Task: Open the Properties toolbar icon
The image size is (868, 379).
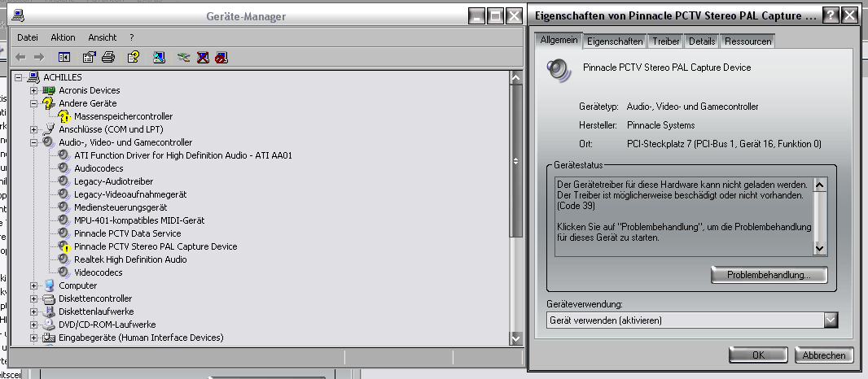Action: pyautogui.click(x=89, y=57)
